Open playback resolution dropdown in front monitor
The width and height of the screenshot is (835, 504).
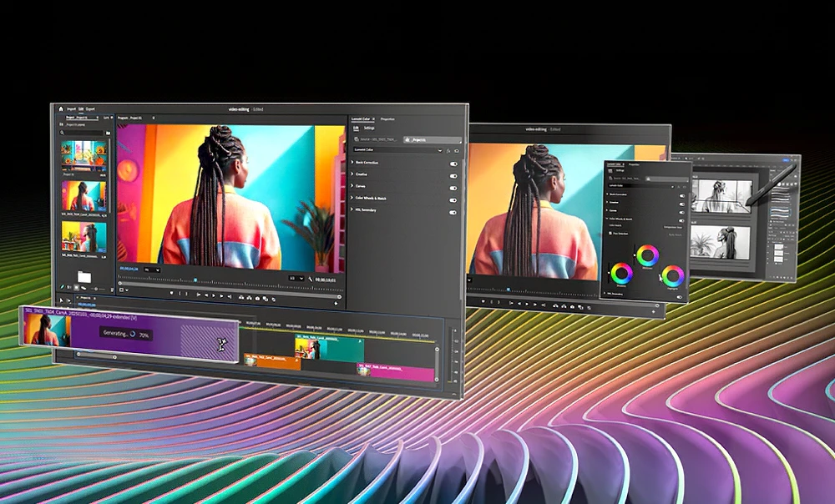point(296,279)
